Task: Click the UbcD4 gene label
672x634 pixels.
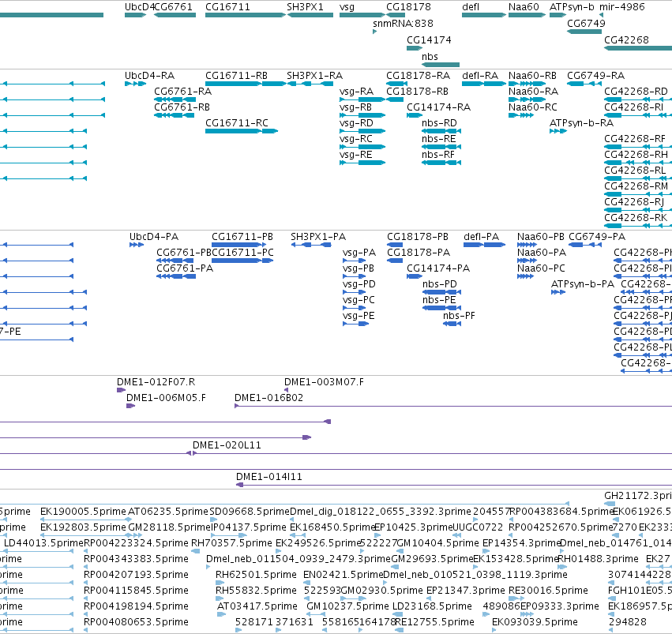Action: [139, 7]
